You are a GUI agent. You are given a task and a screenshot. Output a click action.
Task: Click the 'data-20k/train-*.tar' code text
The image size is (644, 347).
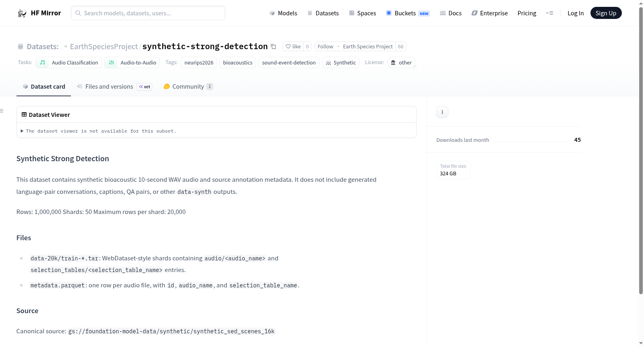coord(64,258)
